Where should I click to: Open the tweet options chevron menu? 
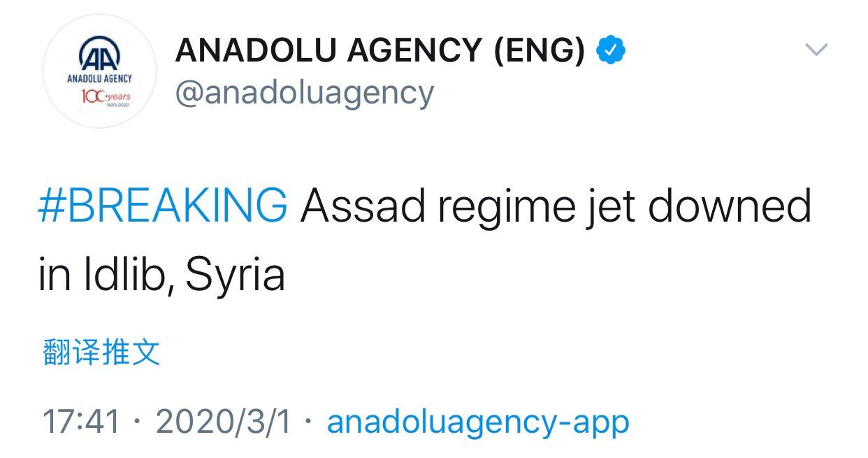(816, 50)
